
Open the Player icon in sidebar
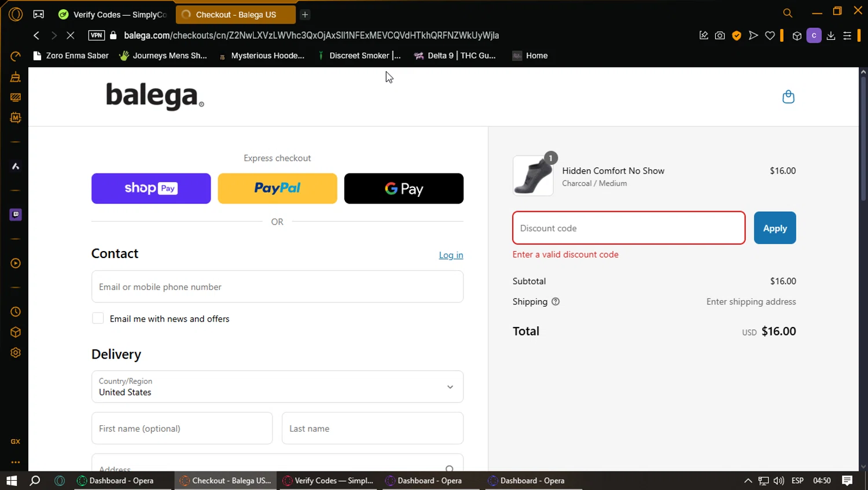tap(16, 263)
